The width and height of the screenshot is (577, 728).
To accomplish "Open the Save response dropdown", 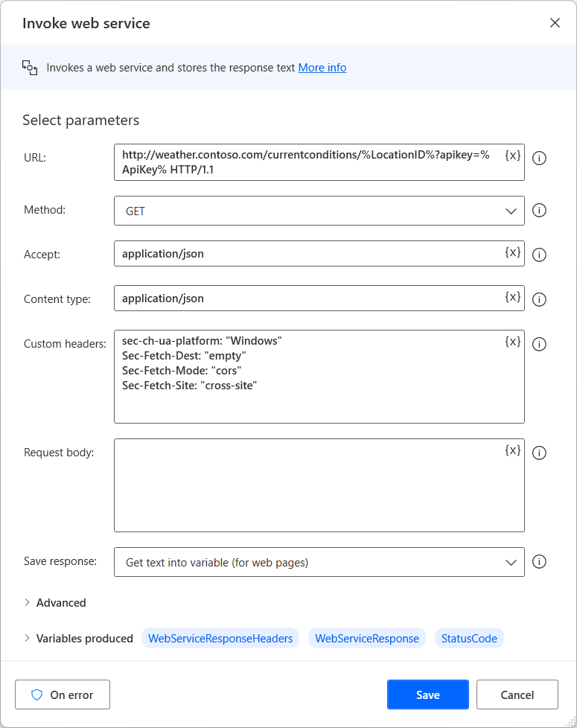I will coord(319,562).
